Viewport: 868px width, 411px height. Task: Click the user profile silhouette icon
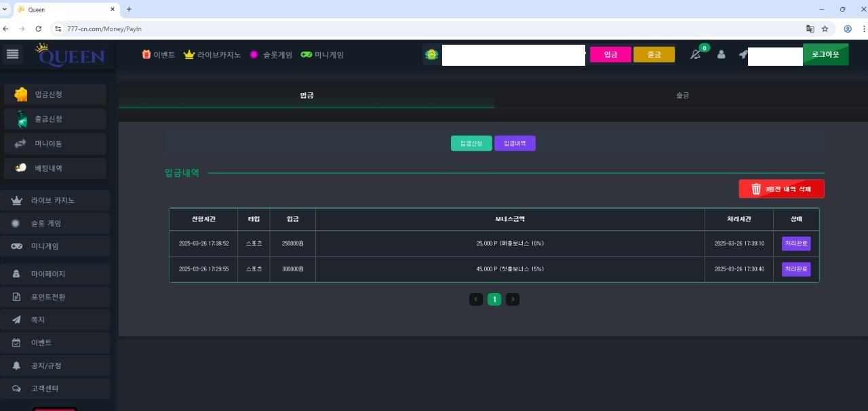tap(721, 55)
